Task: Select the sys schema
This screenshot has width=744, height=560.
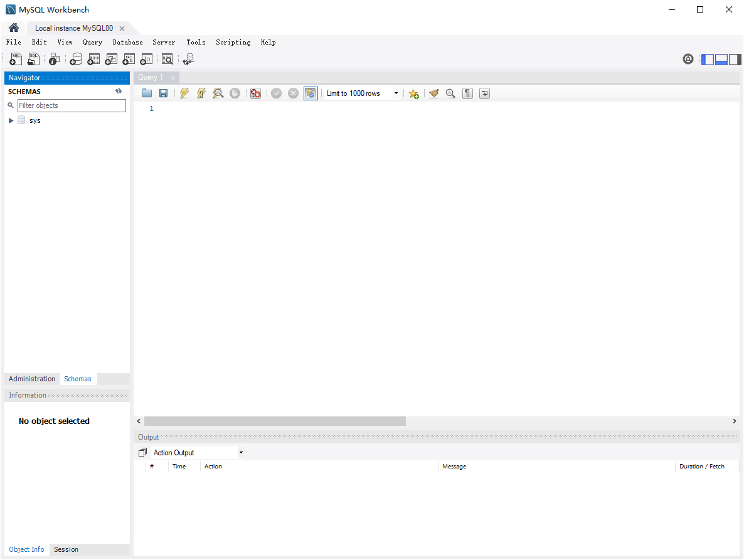Action: [x=35, y=120]
